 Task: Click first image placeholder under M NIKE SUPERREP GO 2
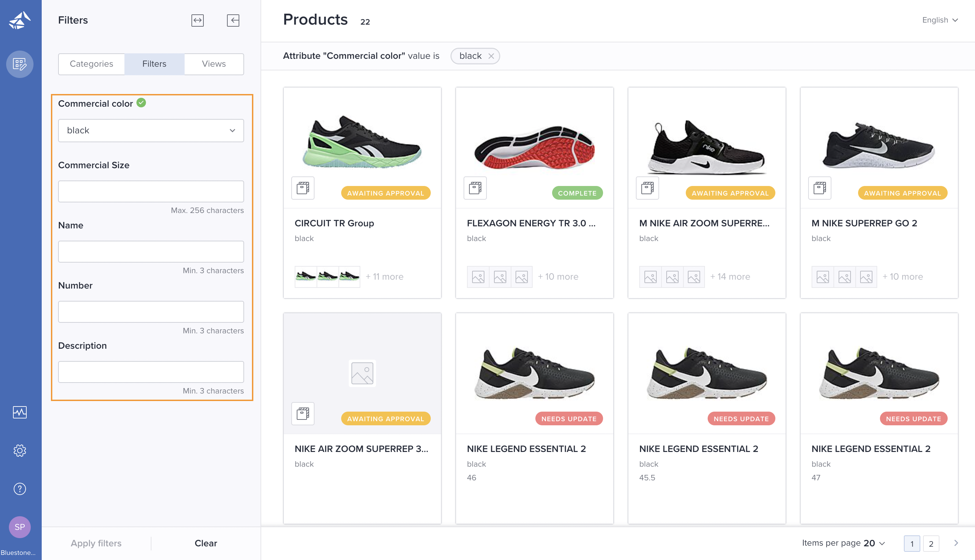pyautogui.click(x=823, y=277)
